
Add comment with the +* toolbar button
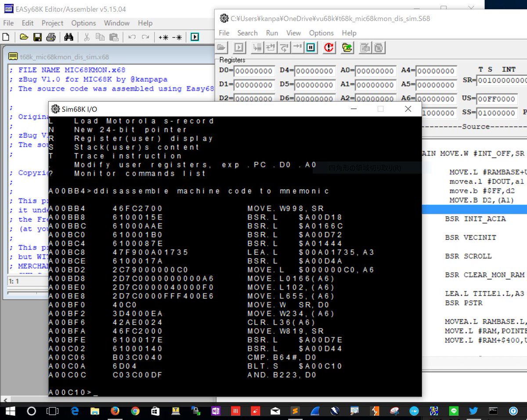coord(163,37)
